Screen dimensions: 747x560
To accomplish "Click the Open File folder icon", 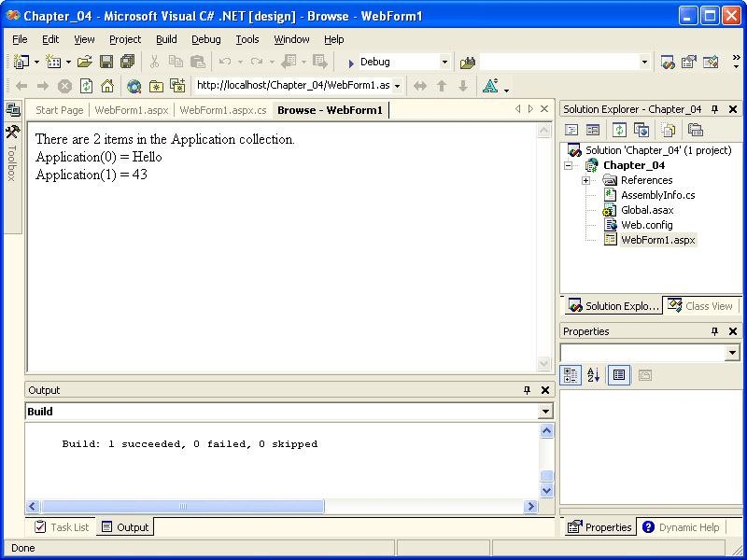I will click(x=84, y=62).
